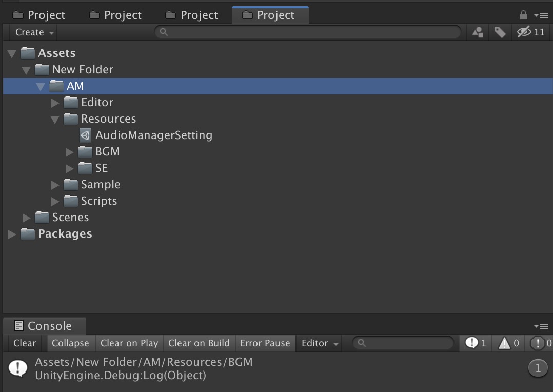Expand the BGM folder
This screenshot has width=553, height=392.
70,152
